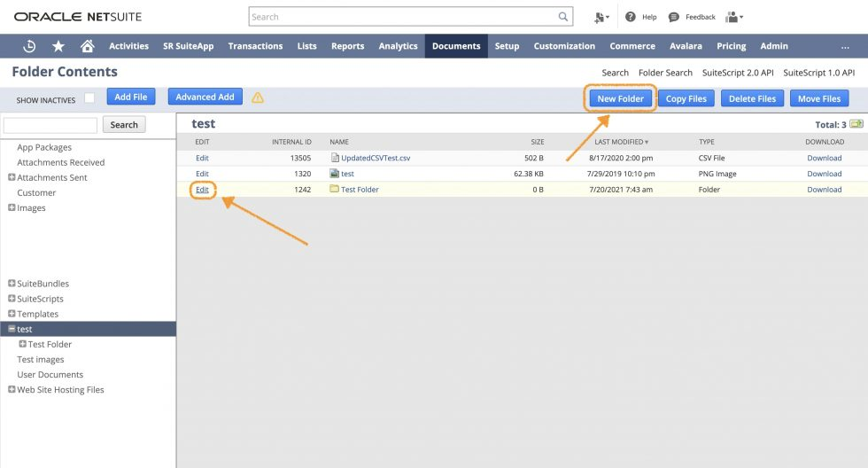Click the Delete Files button
This screenshot has height=468, width=868.
pos(752,98)
